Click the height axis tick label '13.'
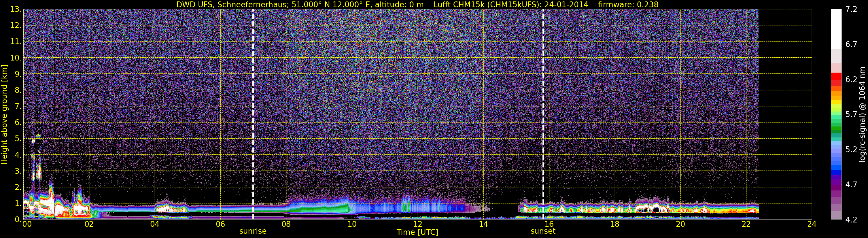868x238 pixels. coord(16,10)
